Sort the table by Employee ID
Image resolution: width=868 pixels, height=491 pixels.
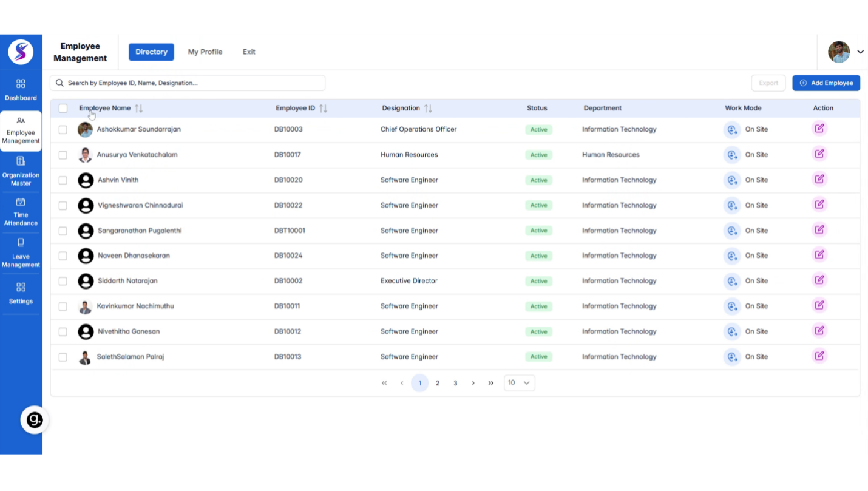pyautogui.click(x=322, y=107)
